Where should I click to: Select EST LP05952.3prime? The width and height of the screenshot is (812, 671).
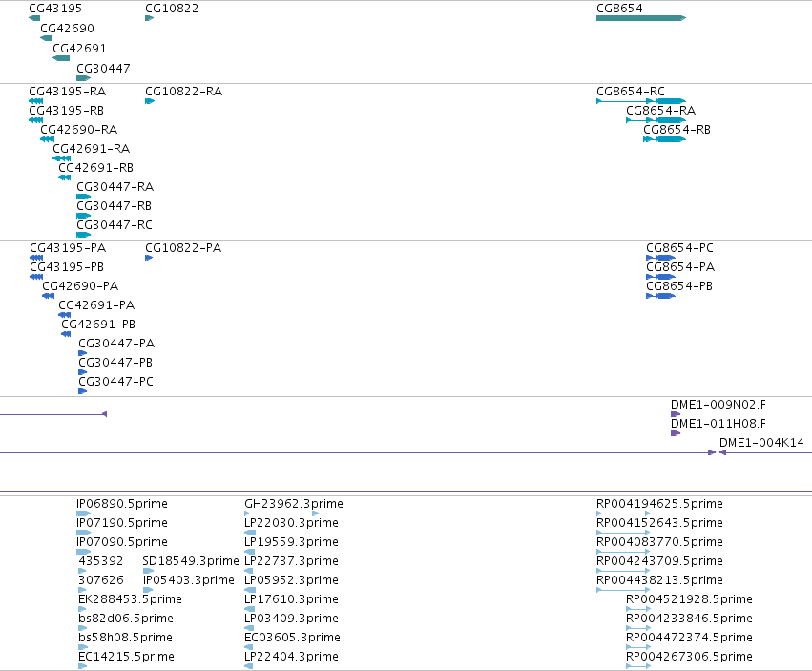[292, 580]
